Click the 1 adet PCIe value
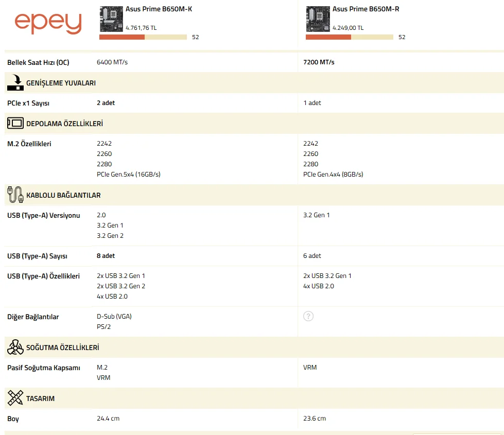 click(x=312, y=103)
